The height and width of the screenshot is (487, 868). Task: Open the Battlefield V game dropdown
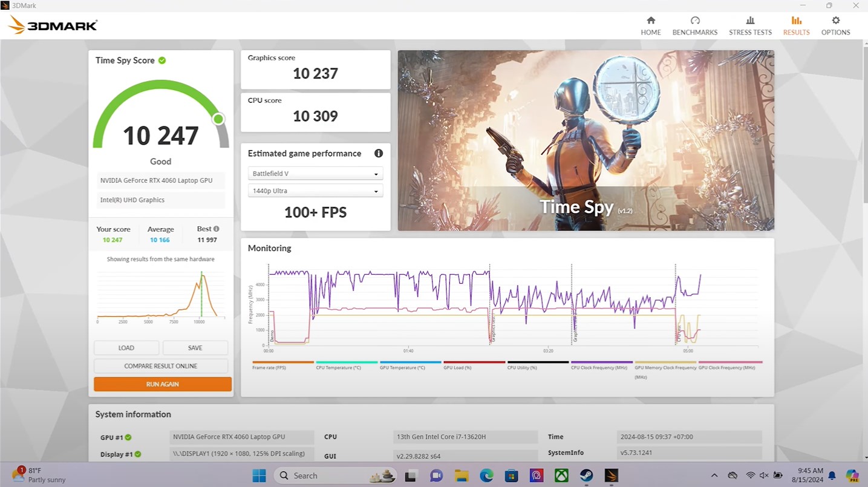coord(315,174)
